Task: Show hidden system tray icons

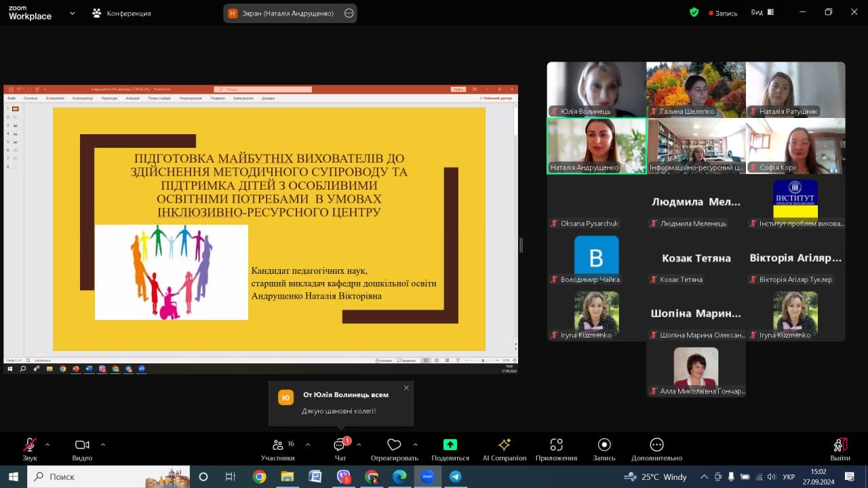Action: (705, 476)
